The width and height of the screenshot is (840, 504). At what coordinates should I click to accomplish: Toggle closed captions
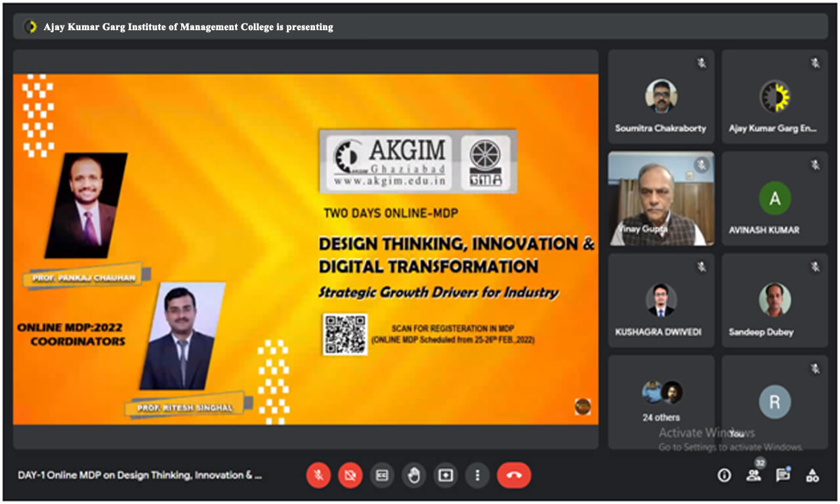[x=382, y=475]
